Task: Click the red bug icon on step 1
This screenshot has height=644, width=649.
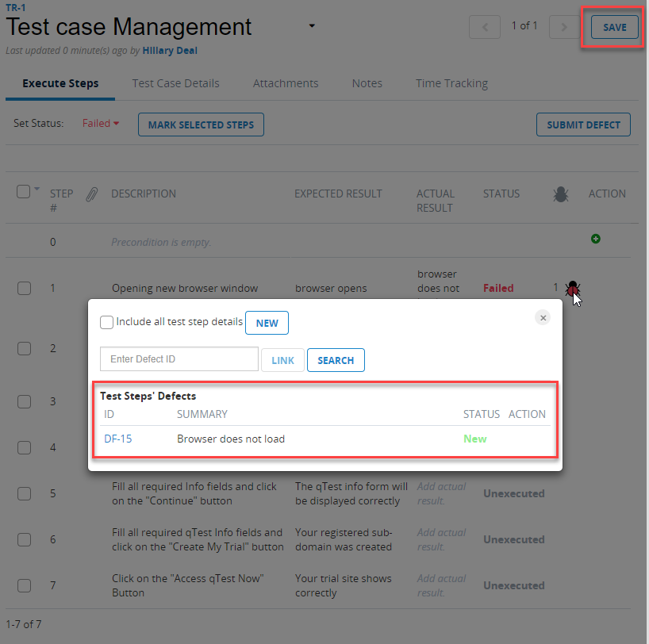Action: click(x=572, y=289)
